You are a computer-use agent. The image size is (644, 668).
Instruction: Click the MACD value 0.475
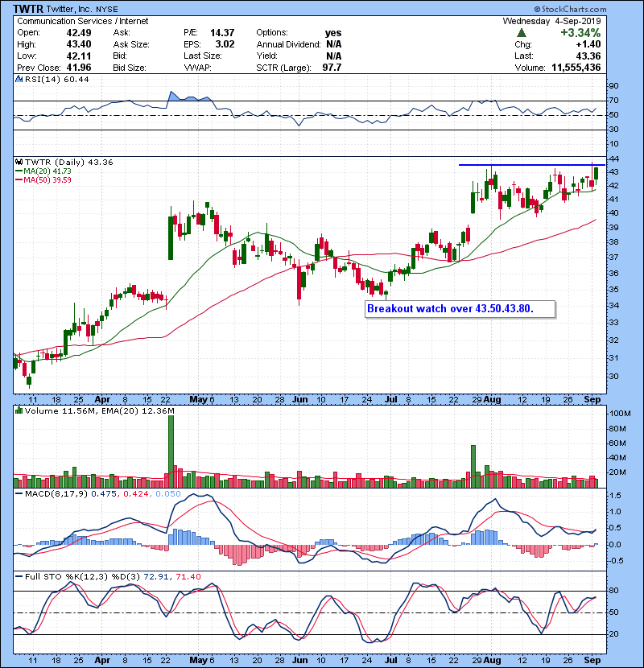click(x=104, y=494)
